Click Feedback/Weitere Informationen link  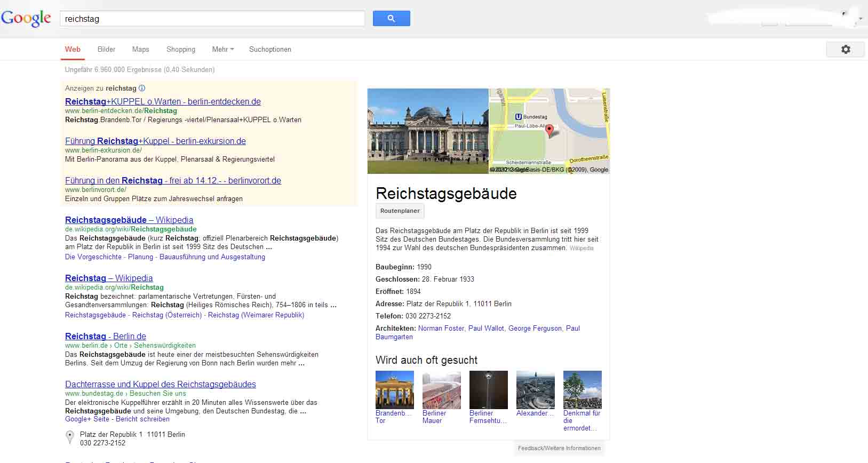[559, 448]
